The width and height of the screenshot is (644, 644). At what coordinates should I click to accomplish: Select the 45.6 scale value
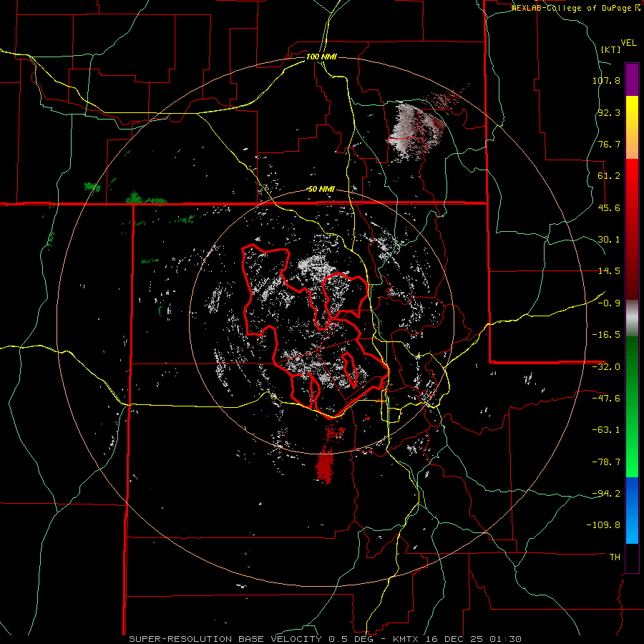coord(609,208)
